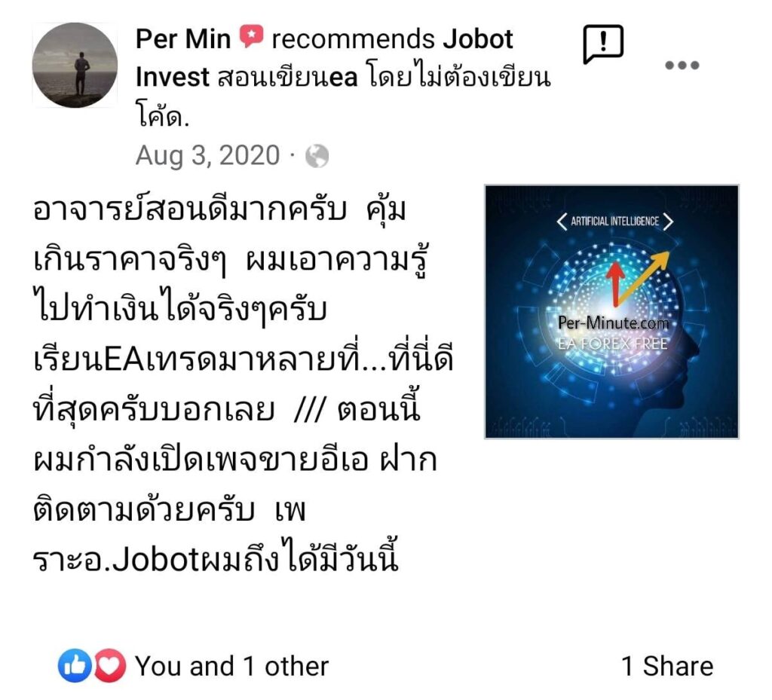Screen dimensions: 772x700
Task: Click the red star recommendation badge
Action: 251,37
